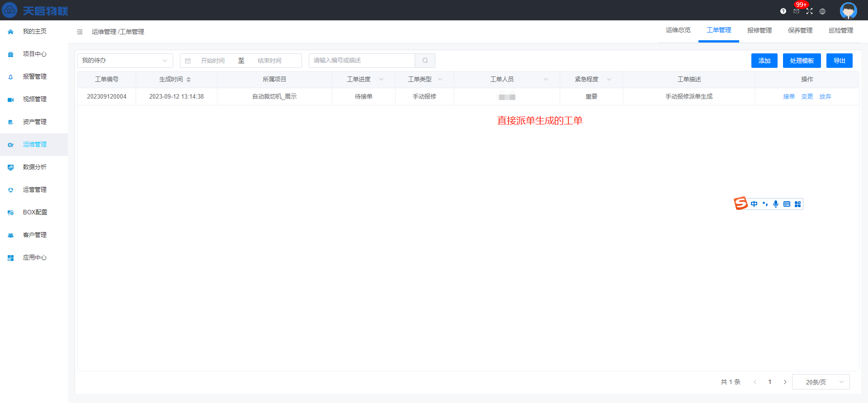Image resolution: width=868 pixels, height=403 pixels.
Task: Open the 我的待办 filter dropdown
Action: pos(125,61)
